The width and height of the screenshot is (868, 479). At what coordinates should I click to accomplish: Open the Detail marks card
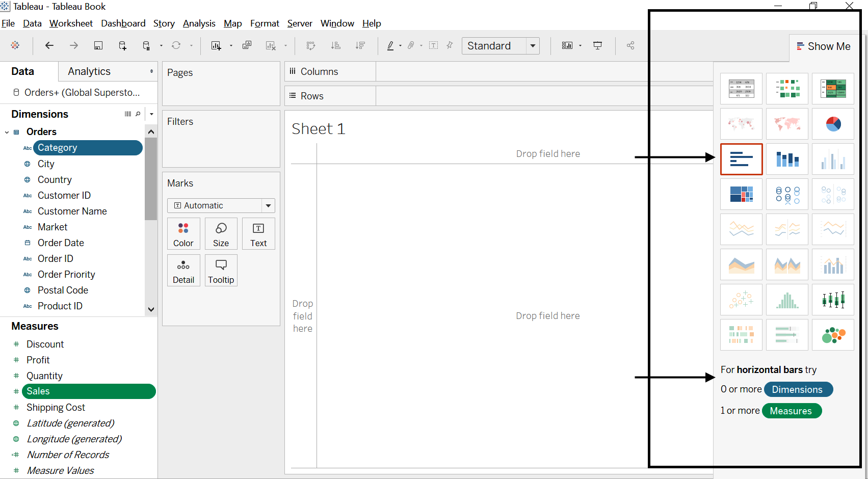point(183,271)
